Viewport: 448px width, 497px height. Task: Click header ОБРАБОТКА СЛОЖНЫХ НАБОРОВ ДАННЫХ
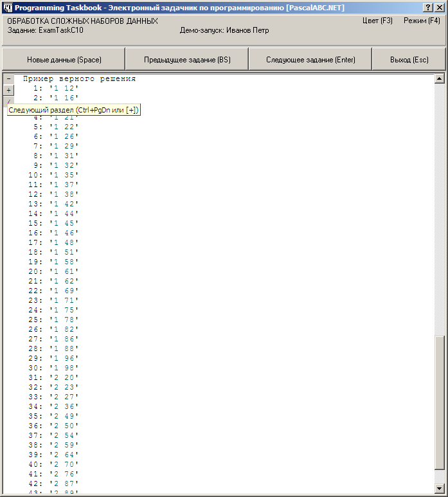(82, 21)
